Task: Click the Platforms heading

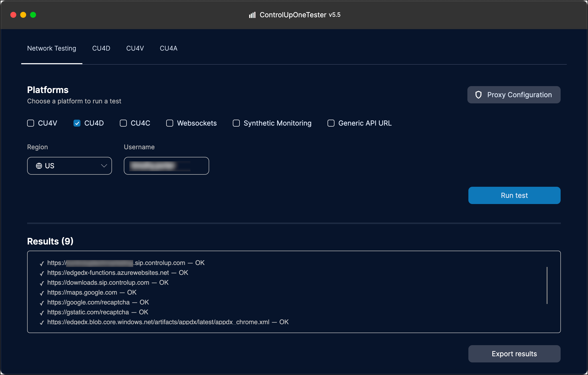Action: pyautogui.click(x=48, y=90)
